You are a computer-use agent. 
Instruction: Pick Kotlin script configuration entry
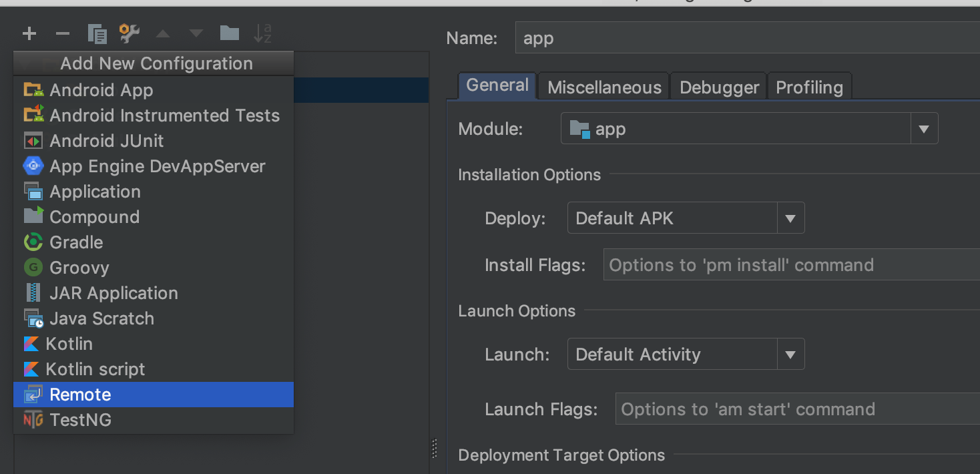tap(95, 369)
